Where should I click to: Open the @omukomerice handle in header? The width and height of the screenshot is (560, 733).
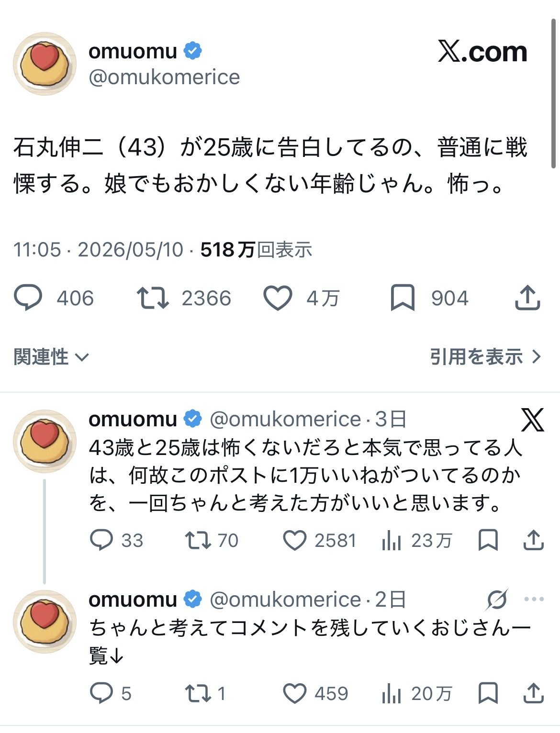coord(164,77)
